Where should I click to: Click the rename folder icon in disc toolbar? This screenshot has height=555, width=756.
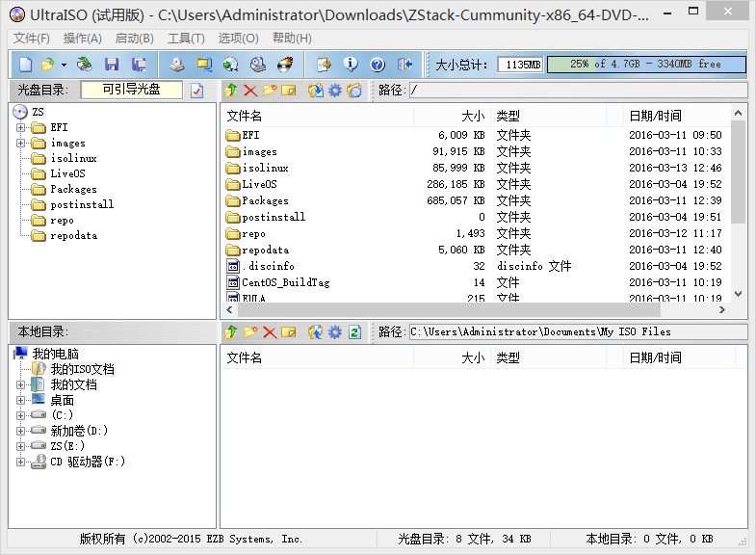click(288, 91)
